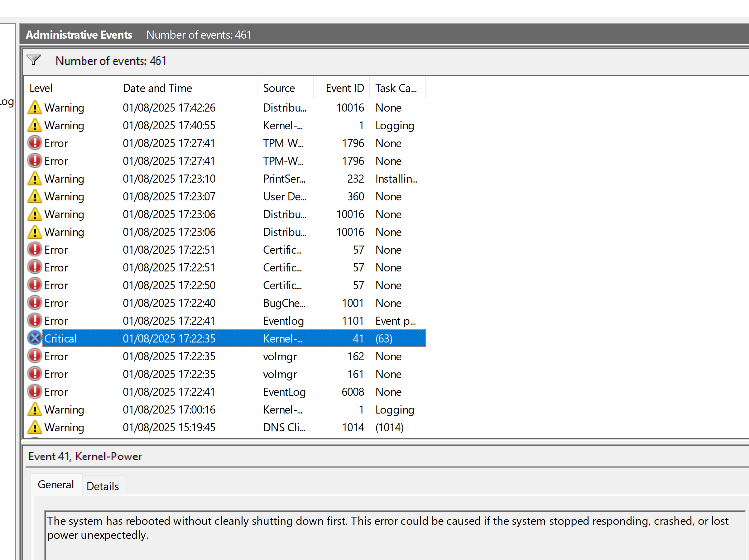
Task: Click warning icon of 17:42:26 event
Action: 35,108
